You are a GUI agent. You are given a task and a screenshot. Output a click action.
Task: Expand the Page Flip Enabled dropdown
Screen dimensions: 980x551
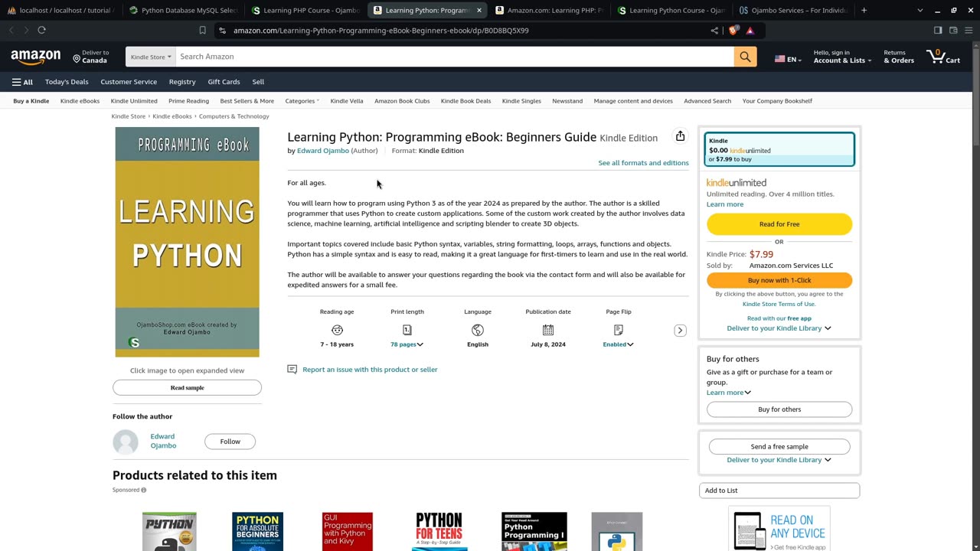point(619,344)
